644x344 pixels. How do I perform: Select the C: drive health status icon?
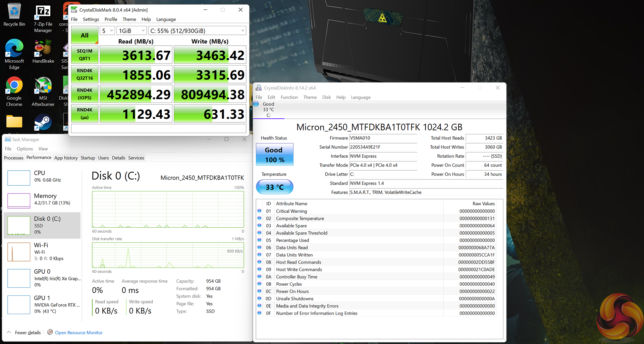[256, 104]
